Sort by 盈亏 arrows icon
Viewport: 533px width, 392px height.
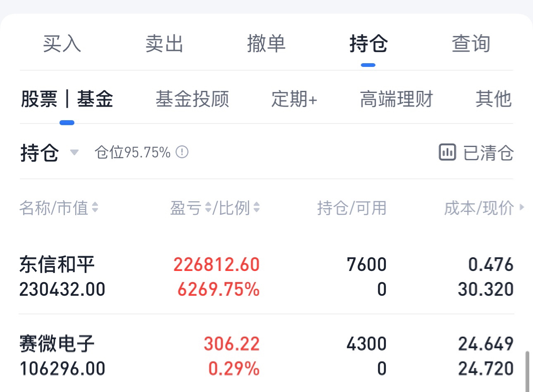tap(208, 207)
